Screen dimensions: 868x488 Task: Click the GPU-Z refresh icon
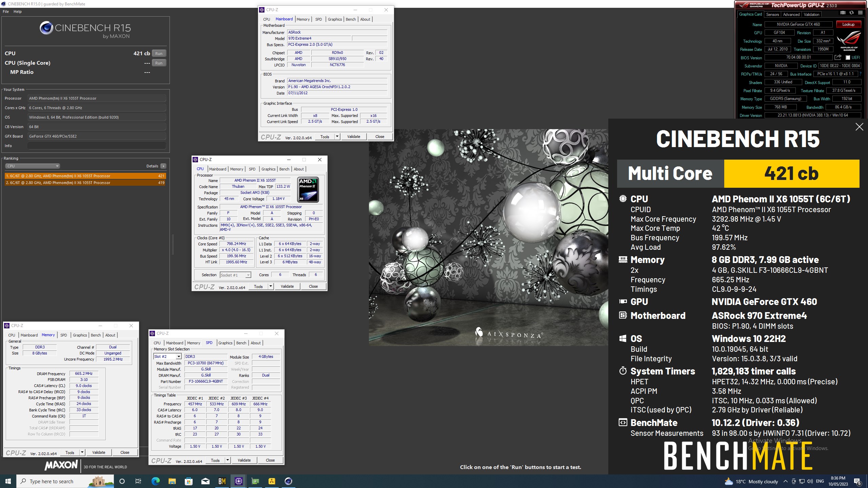pyautogui.click(x=851, y=13)
